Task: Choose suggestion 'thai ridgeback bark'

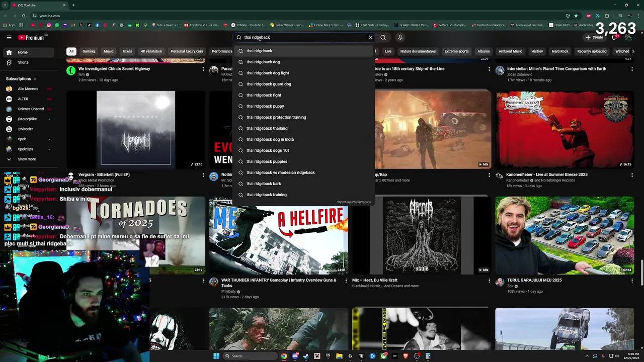Action: [x=304, y=184]
